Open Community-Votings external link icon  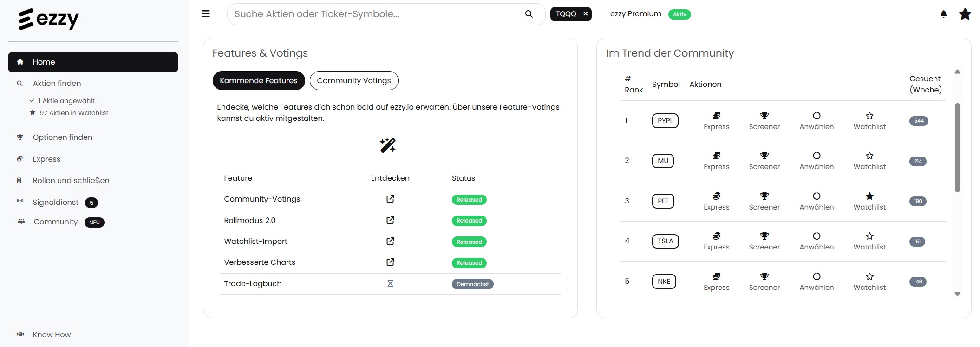point(390,199)
